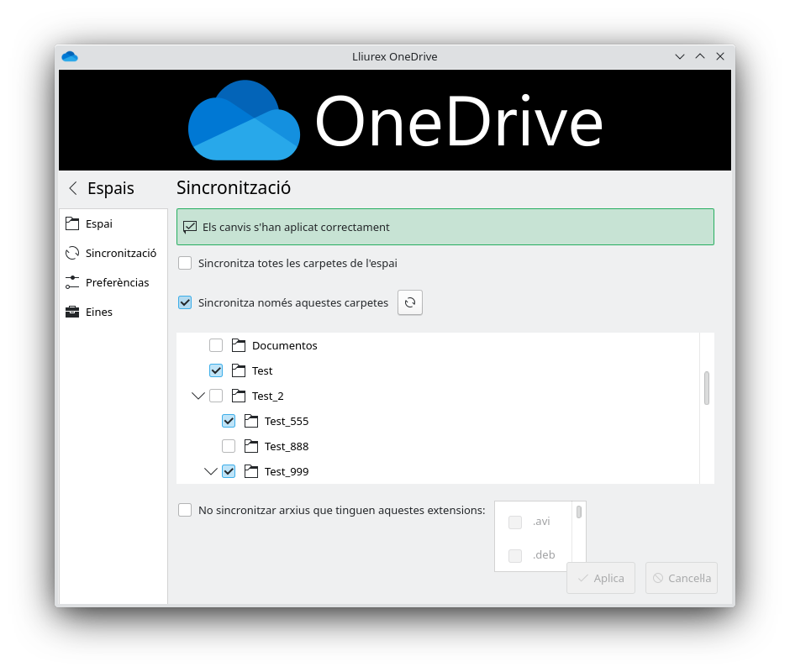Enable Sincronitza totes les carpetes checkbox

(x=185, y=263)
